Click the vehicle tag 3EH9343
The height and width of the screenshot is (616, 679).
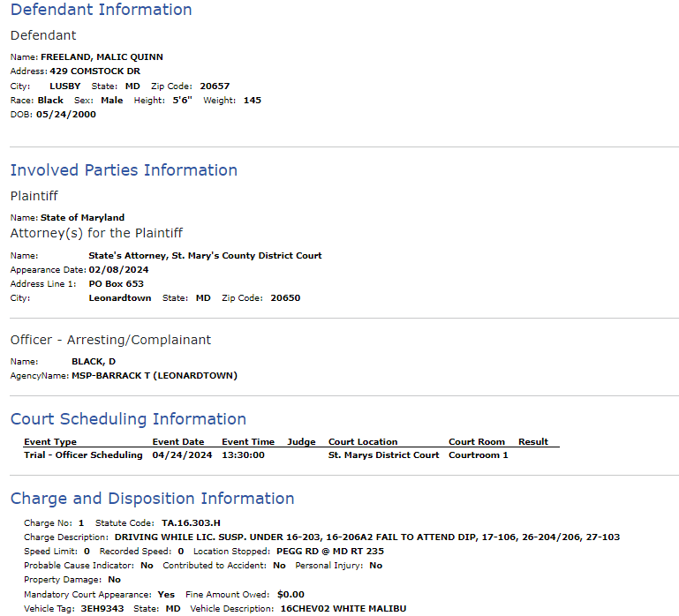(102, 609)
